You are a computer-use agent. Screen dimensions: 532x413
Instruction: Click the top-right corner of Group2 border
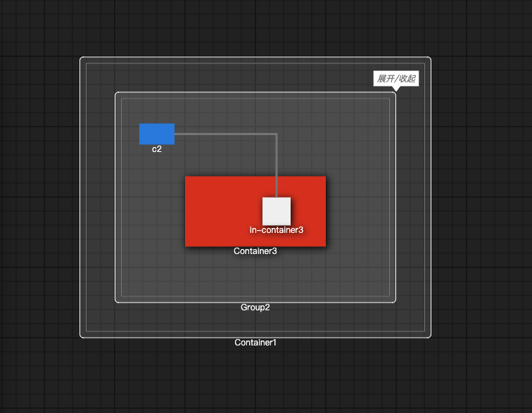pos(395,93)
